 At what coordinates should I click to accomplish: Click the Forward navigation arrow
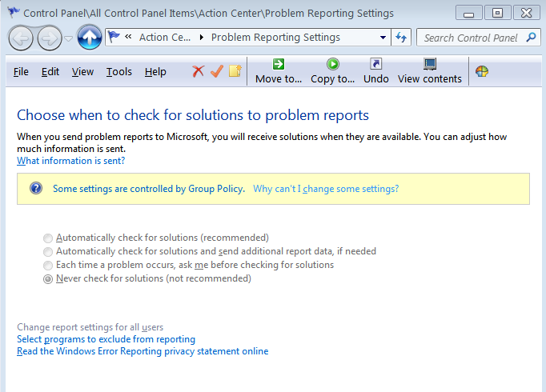pos(50,38)
